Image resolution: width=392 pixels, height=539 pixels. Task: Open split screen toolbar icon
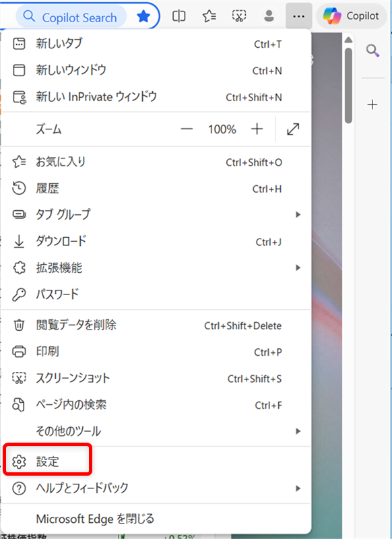tap(178, 16)
